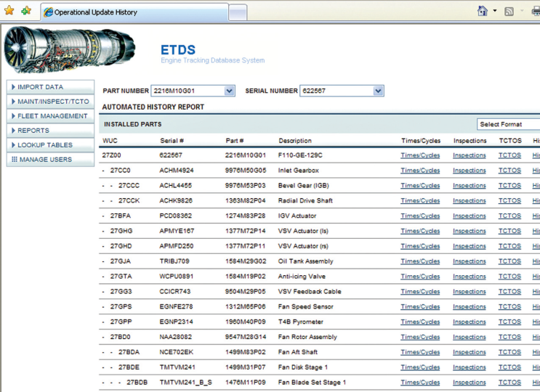The width and height of the screenshot is (540, 392).
Task: Click the arrow icon beside REPORTS
Action: [13, 131]
